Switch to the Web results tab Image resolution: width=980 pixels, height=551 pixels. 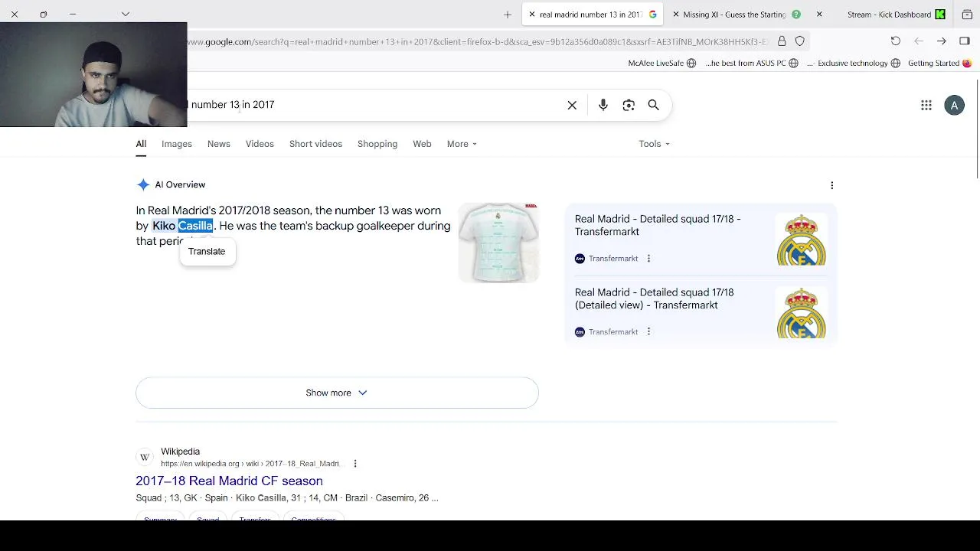(x=422, y=144)
